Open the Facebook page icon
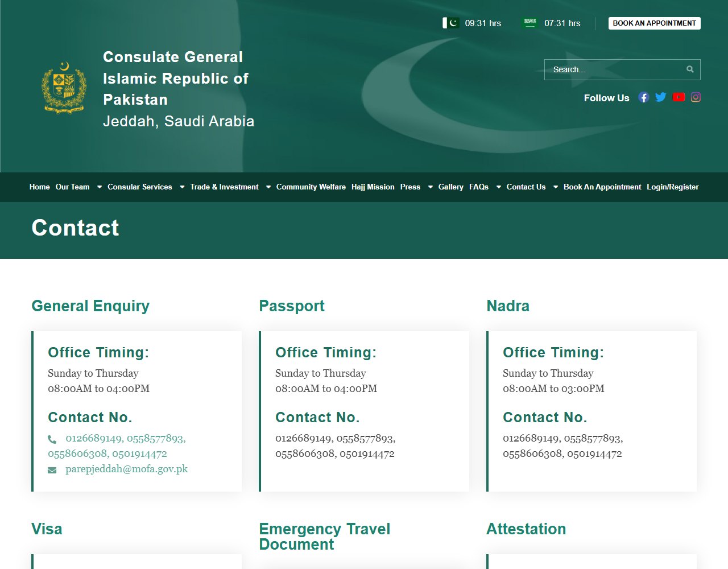The width and height of the screenshot is (728, 569). [643, 97]
